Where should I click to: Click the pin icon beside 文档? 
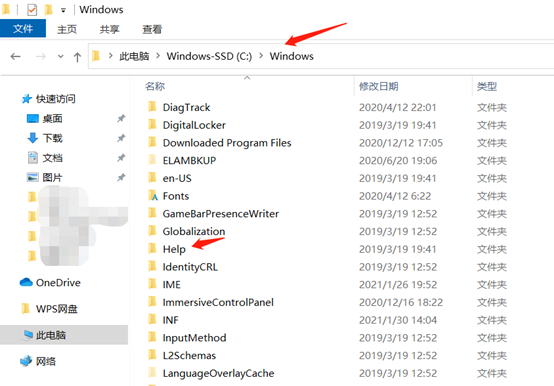pos(121,158)
